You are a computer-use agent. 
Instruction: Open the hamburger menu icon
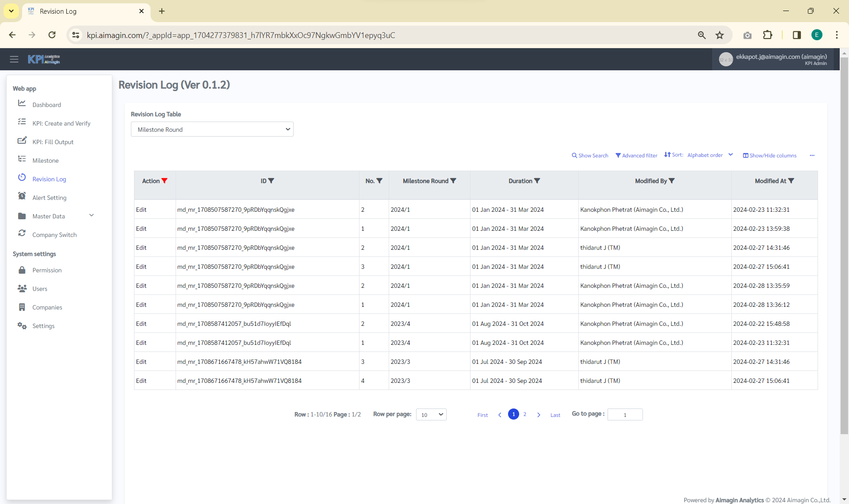tap(14, 59)
